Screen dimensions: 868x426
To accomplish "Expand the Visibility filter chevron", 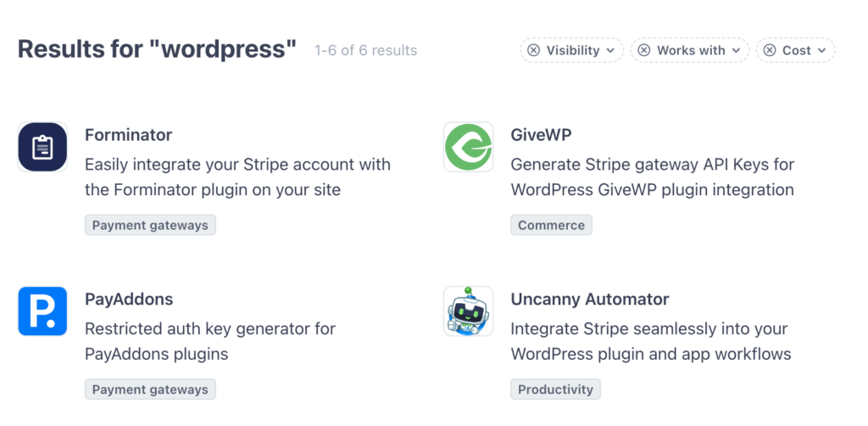I will [609, 51].
